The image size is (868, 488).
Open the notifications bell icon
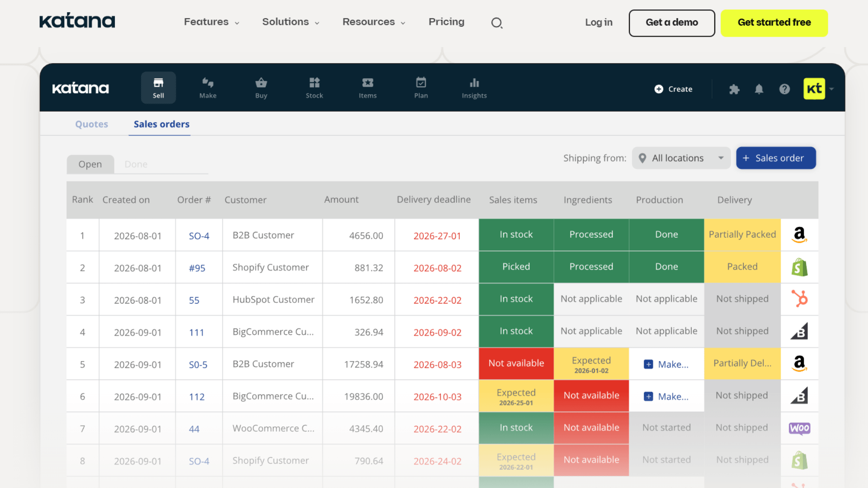point(759,89)
